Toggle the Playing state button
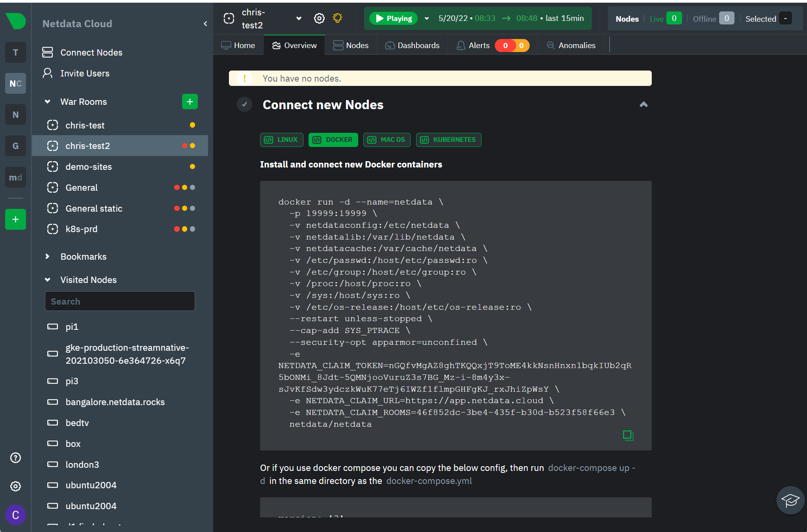Screen dimensions: 807x532 393,18
